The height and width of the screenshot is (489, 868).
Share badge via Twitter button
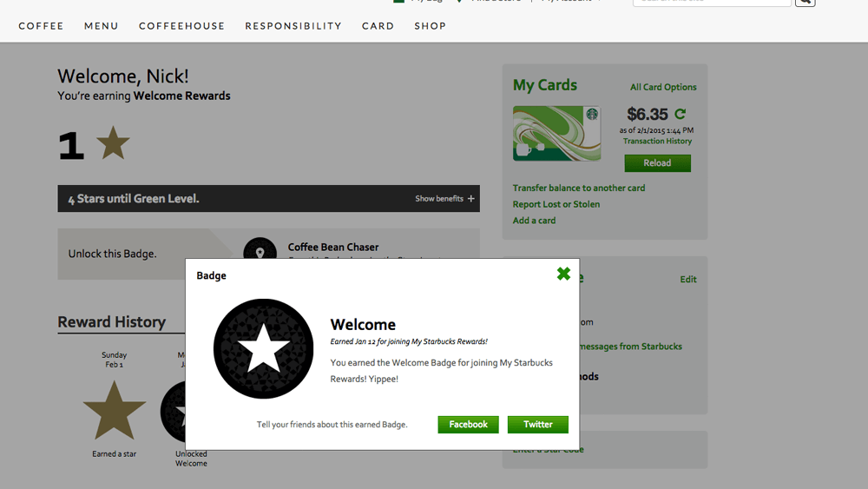tap(537, 425)
